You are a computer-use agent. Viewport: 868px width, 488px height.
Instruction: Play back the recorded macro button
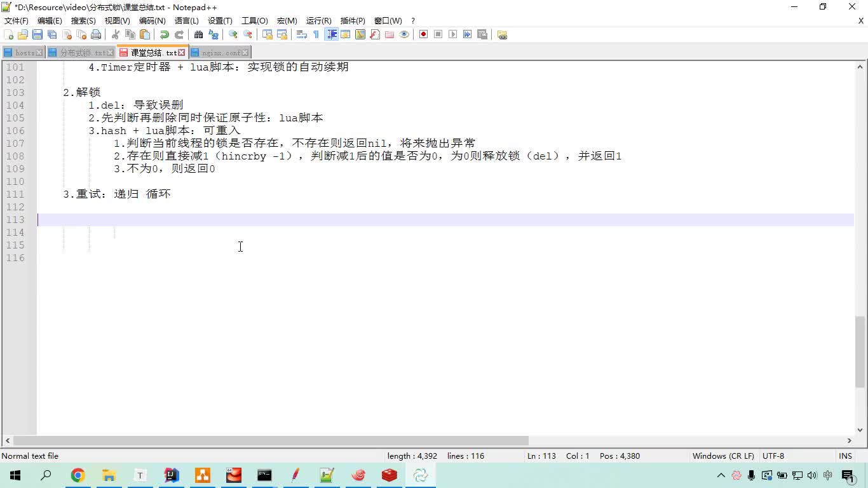(453, 34)
